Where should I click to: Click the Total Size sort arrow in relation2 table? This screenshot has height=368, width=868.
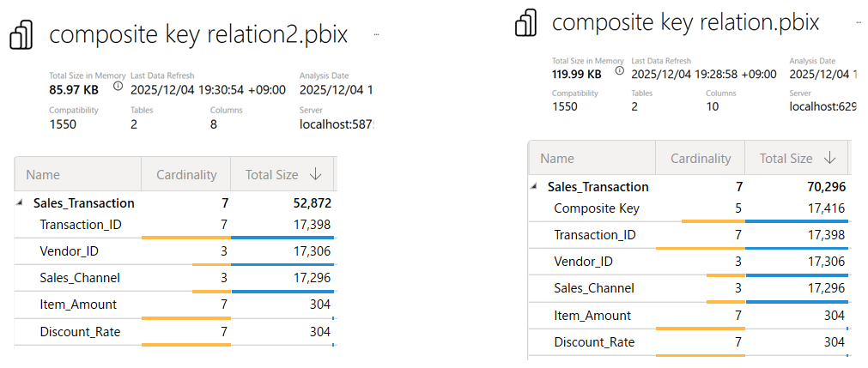tap(315, 175)
